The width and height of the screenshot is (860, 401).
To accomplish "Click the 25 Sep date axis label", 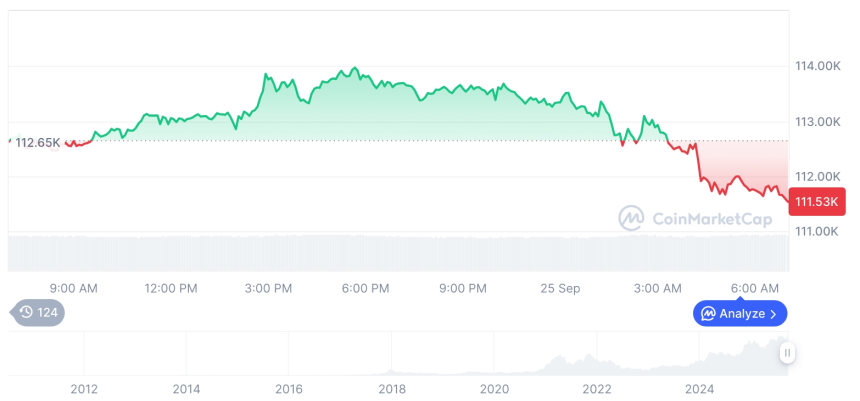I will [x=559, y=288].
